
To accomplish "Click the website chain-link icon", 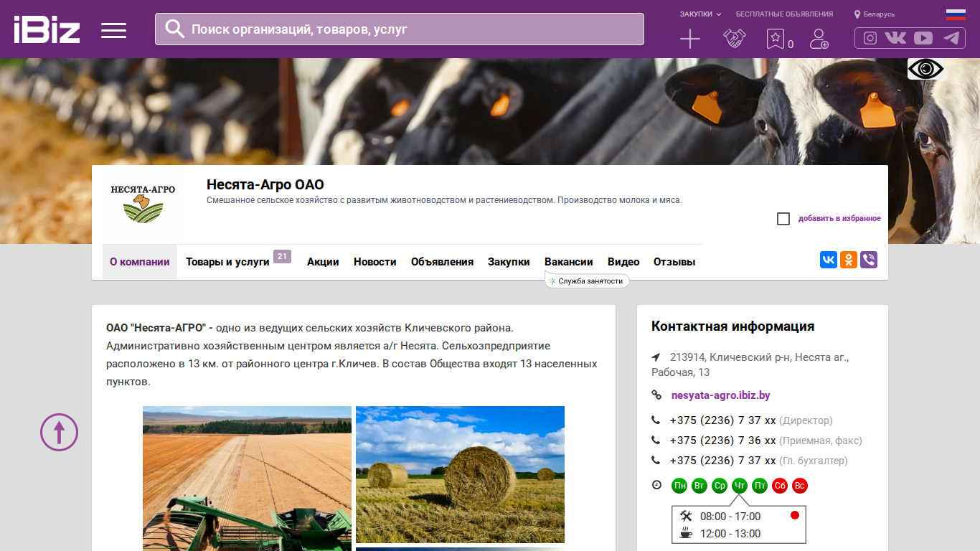I will [656, 395].
